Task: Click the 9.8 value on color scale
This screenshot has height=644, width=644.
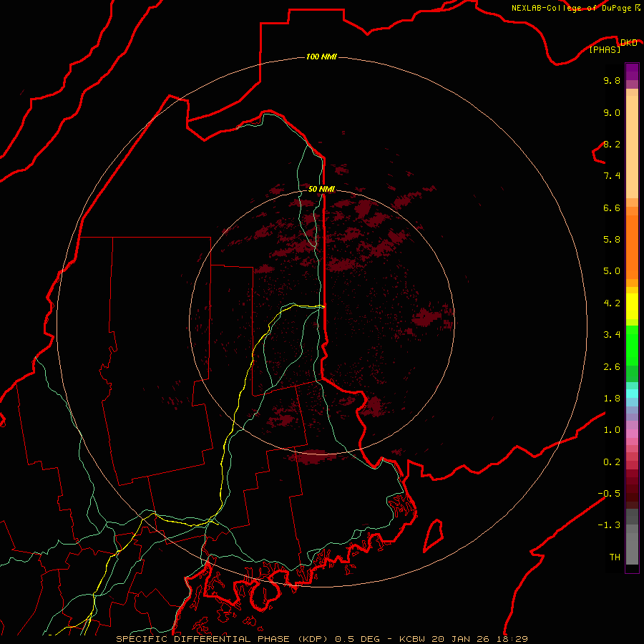Action: click(x=612, y=80)
